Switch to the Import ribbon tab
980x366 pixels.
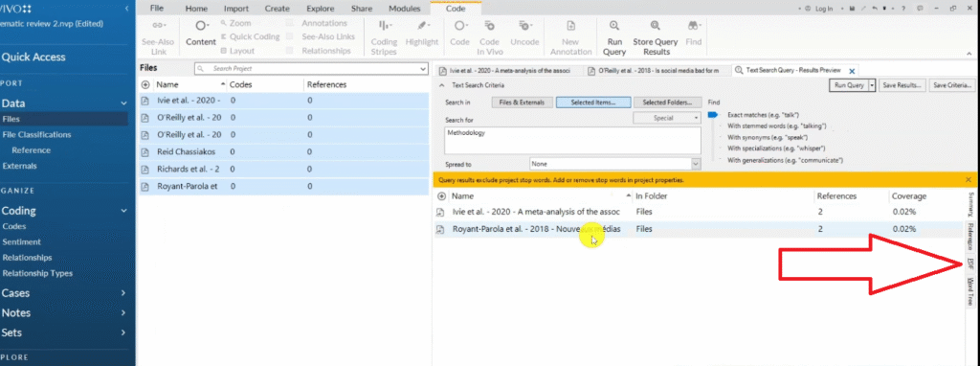236,9
